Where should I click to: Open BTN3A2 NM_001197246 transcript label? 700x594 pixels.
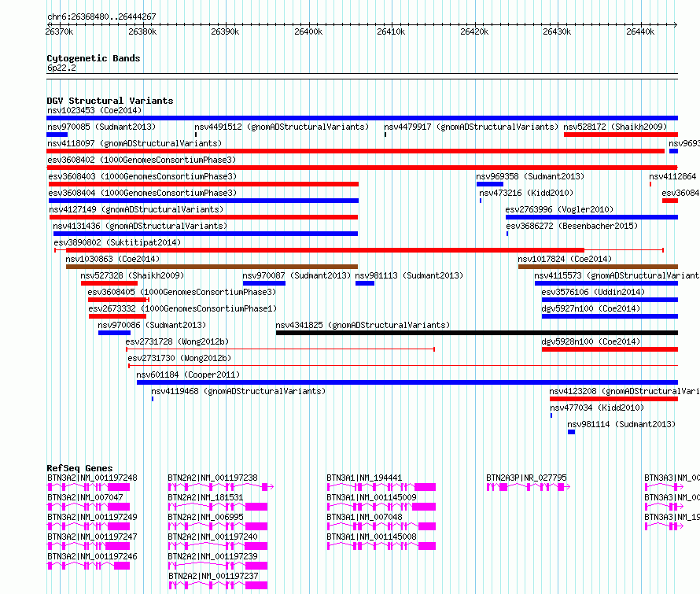click(92, 556)
